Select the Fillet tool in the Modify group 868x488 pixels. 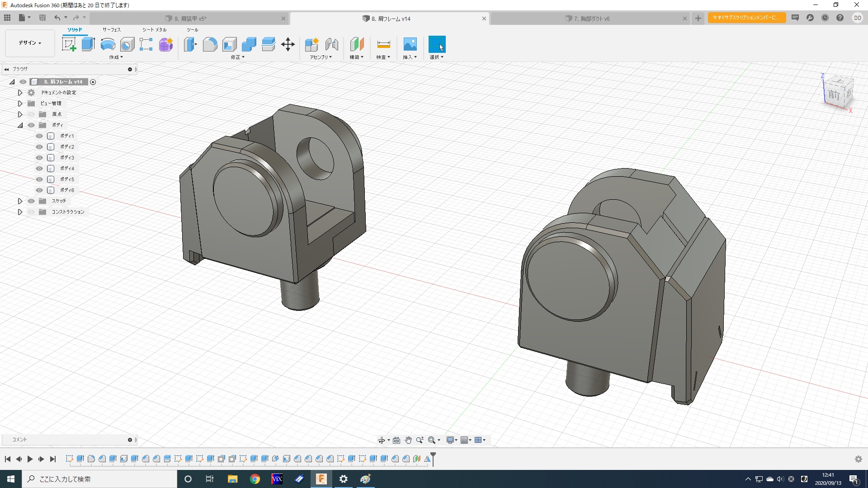210,44
